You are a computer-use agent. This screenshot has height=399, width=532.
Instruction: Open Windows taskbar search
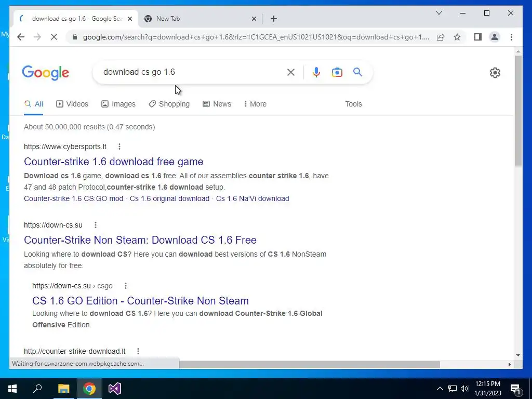[x=37, y=389]
